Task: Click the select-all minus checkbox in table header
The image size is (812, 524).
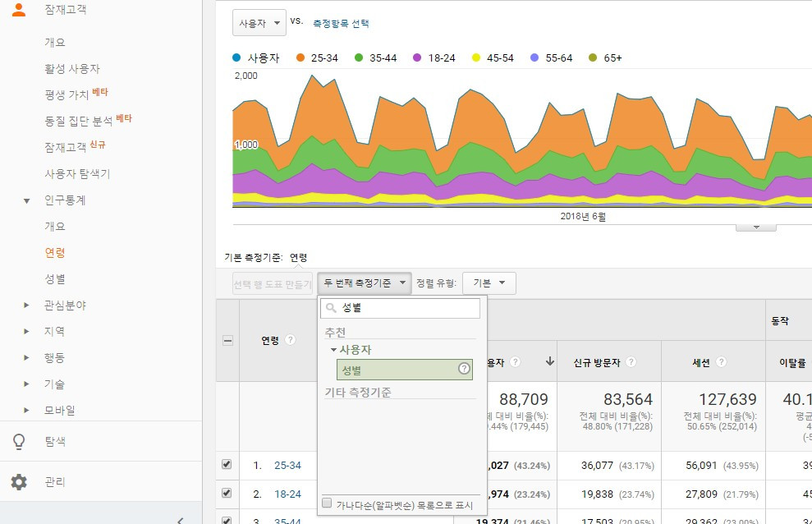Action: pyautogui.click(x=227, y=340)
